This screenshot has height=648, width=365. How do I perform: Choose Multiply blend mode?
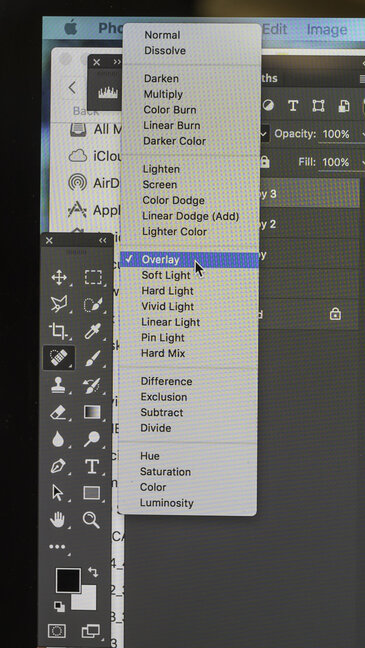point(163,94)
